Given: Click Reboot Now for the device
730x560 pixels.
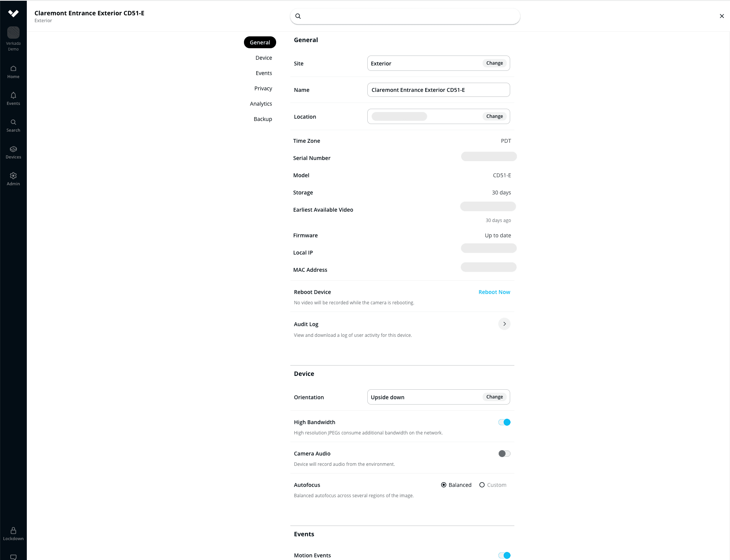Looking at the screenshot, I should pos(494,292).
